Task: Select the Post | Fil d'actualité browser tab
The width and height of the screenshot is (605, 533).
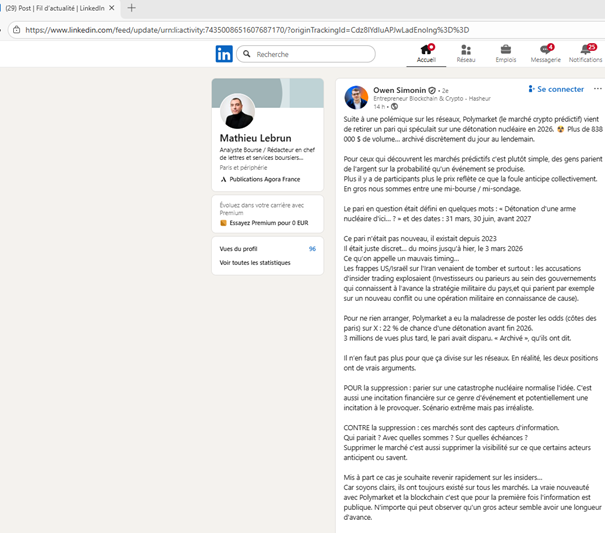Action: point(60,8)
